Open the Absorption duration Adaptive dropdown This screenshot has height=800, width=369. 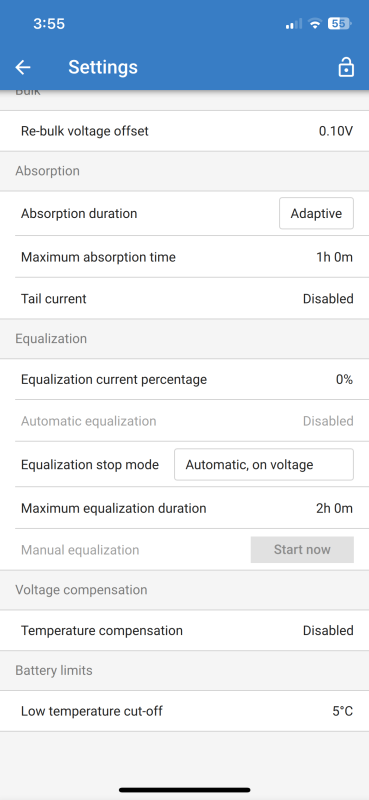[x=316, y=213]
